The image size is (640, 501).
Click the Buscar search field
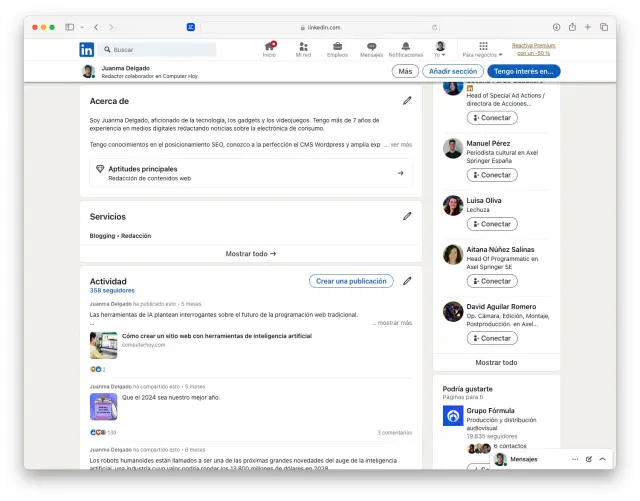coord(160,49)
